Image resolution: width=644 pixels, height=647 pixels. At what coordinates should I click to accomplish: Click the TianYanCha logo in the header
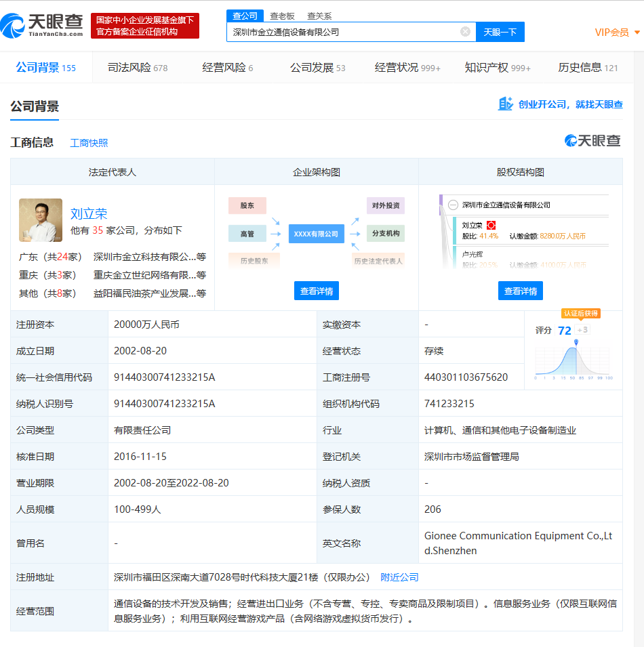pos(42,25)
